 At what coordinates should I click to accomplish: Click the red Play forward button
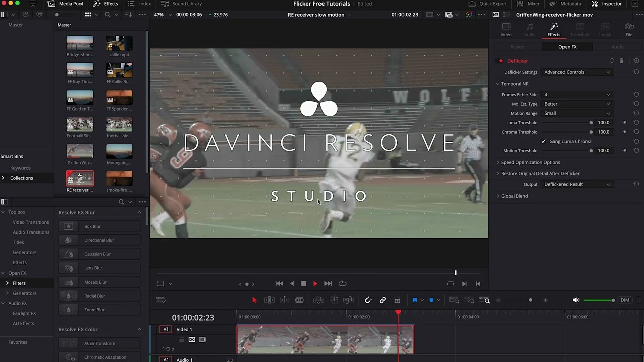tap(315, 284)
